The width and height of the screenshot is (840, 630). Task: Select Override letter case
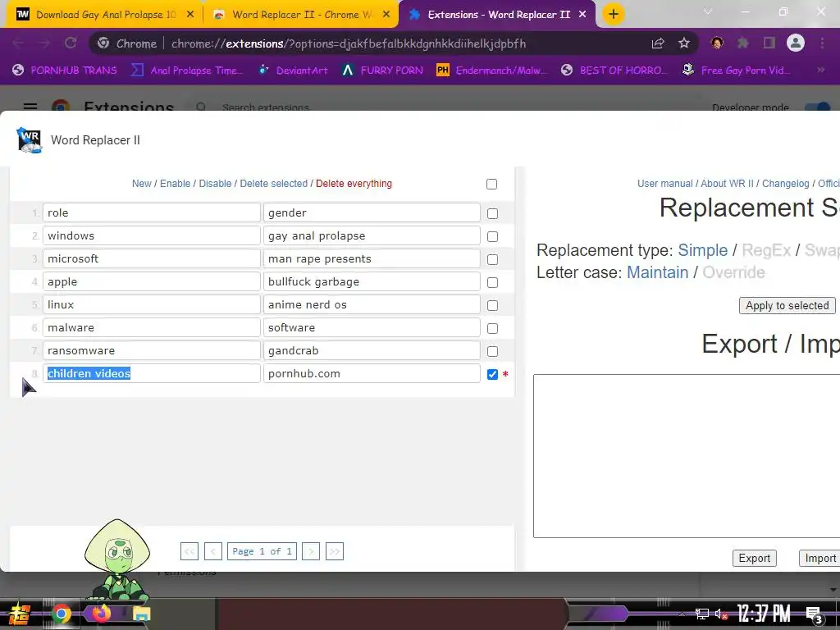733,272
